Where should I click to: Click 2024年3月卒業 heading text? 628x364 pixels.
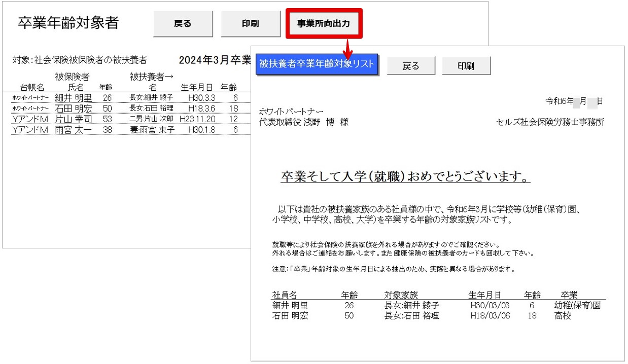point(215,60)
